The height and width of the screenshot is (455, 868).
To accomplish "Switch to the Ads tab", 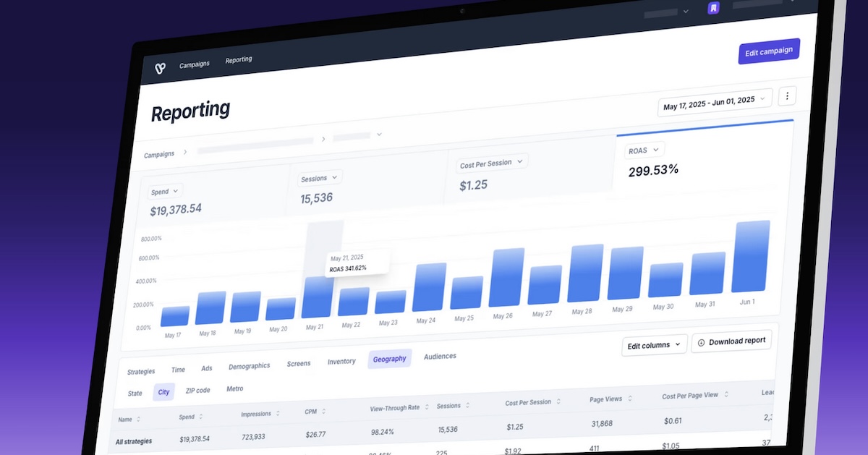I will [x=207, y=368].
